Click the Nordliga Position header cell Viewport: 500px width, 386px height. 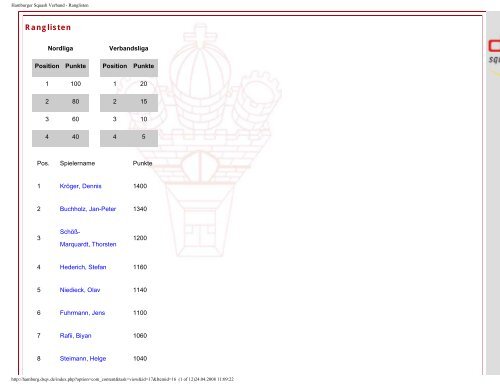click(47, 66)
